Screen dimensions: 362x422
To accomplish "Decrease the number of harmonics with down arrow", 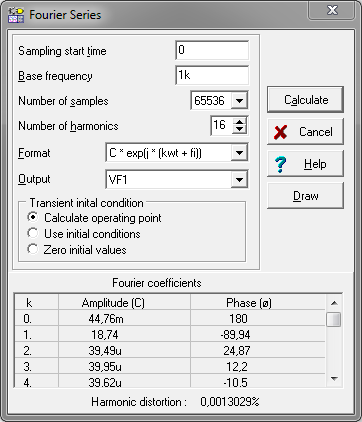I will (x=240, y=130).
